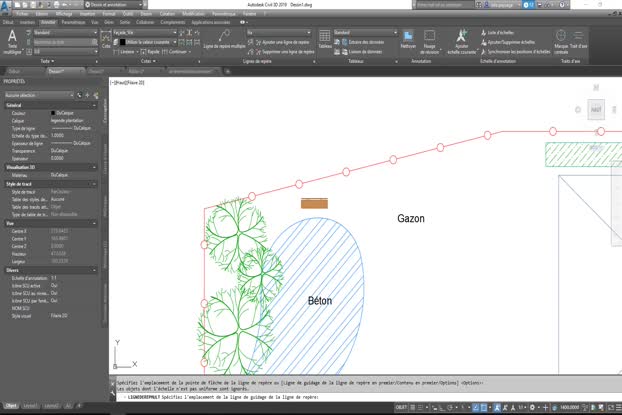Open the Insertion menu
The height and width of the screenshot is (415, 622).
[87, 14]
